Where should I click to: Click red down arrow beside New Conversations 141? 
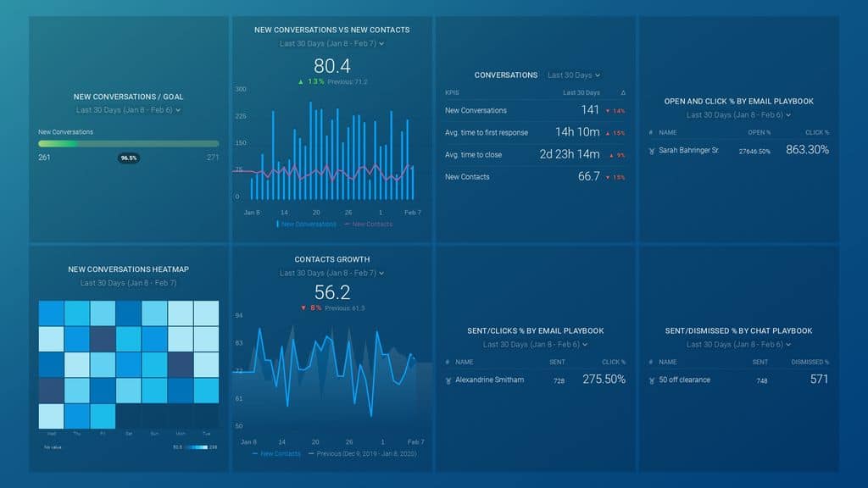(609, 111)
